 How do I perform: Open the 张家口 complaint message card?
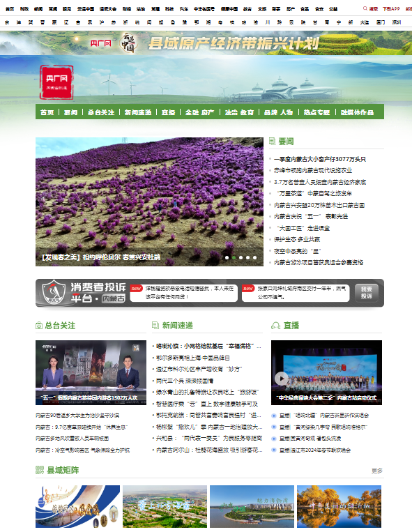tap(296, 293)
